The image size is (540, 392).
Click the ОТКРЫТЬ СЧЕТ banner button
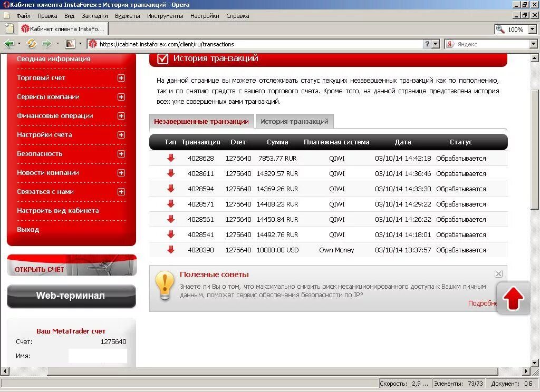(72, 266)
